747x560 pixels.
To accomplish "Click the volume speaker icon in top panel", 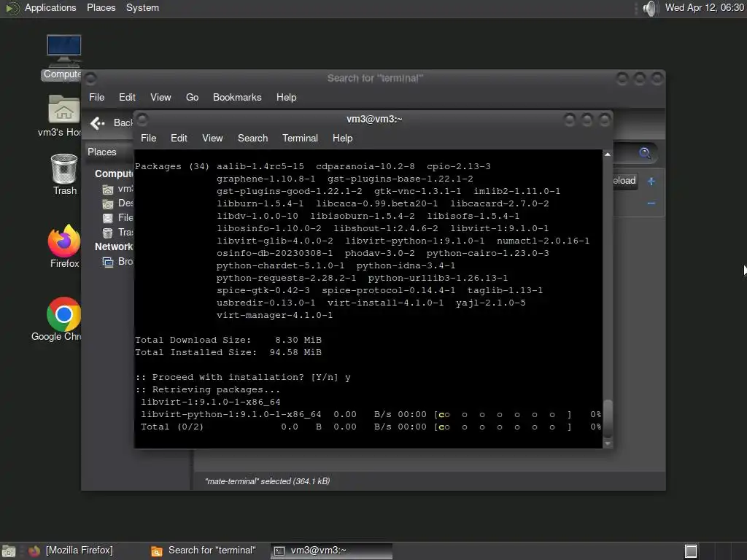I will point(650,8).
